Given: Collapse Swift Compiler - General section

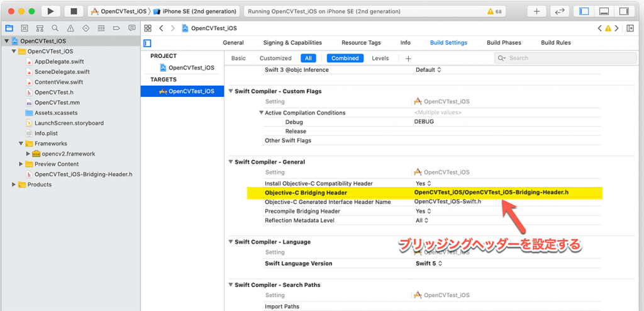Looking at the screenshot, I should (x=231, y=162).
